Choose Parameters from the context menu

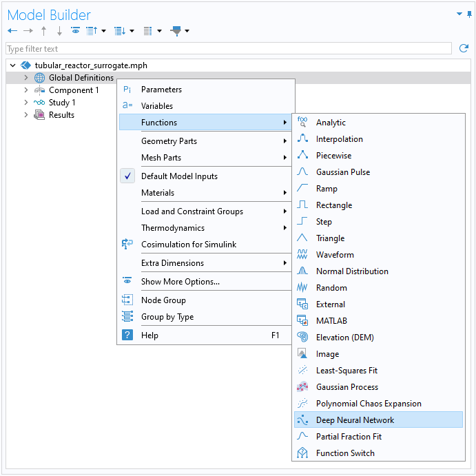point(205,90)
